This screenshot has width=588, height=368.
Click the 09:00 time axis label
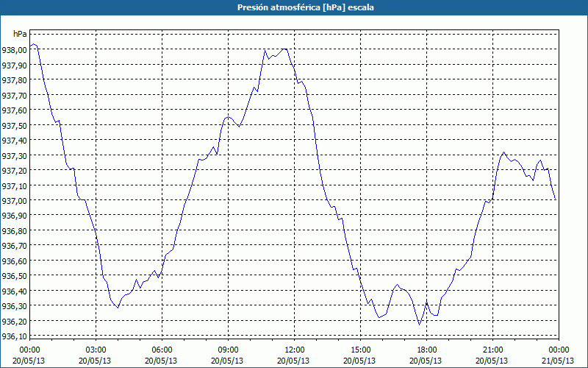click(x=228, y=350)
